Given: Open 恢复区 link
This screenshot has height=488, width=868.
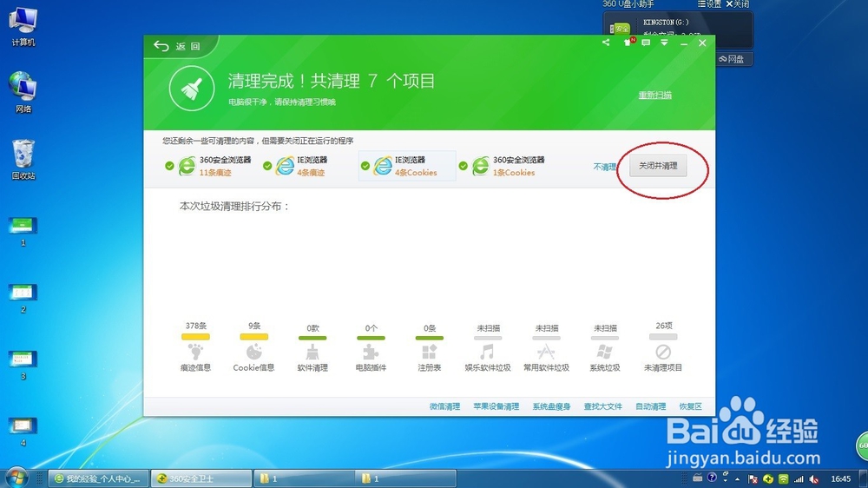Looking at the screenshot, I should (x=690, y=406).
